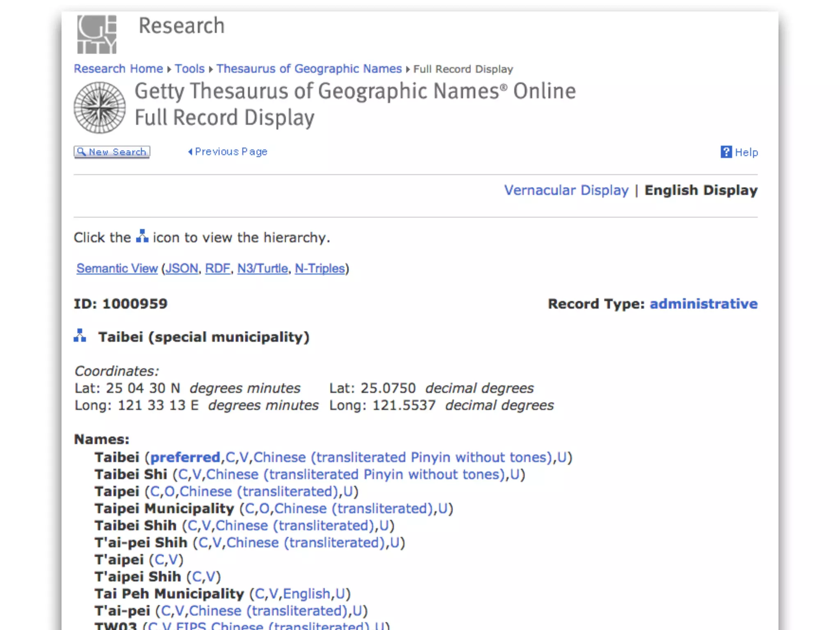Open the RDF format link
Image resolution: width=840 pixels, height=630 pixels.
click(218, 268)
